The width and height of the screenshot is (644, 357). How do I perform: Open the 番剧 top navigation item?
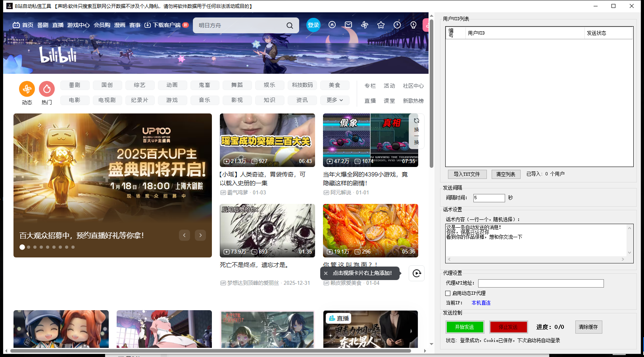tap(43, 25)
